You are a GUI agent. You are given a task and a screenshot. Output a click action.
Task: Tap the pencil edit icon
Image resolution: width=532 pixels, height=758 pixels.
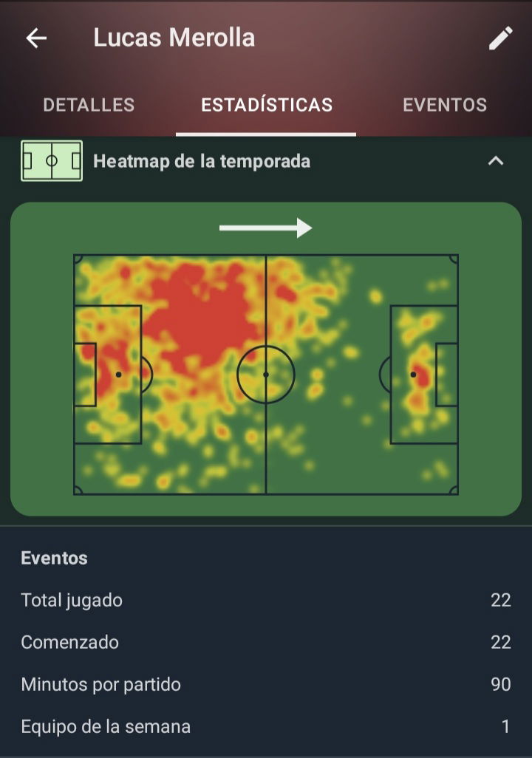coord(500,38)
